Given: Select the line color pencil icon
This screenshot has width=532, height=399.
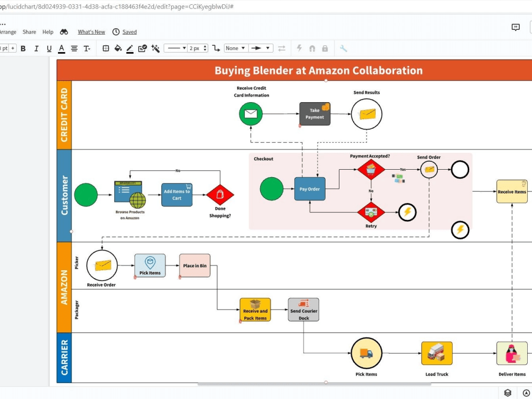Looking at the screenshot, I should (x=129, y=48).
